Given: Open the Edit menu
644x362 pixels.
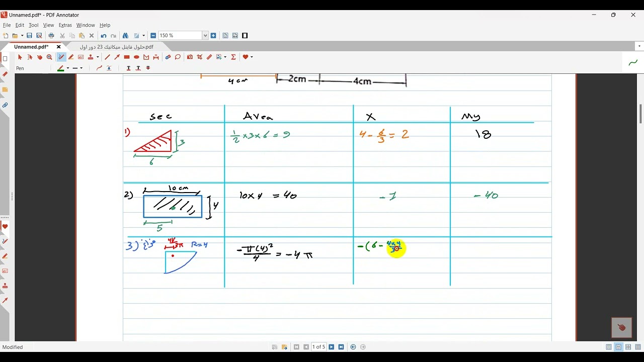Looking at the screenshot, I should 20,25.
